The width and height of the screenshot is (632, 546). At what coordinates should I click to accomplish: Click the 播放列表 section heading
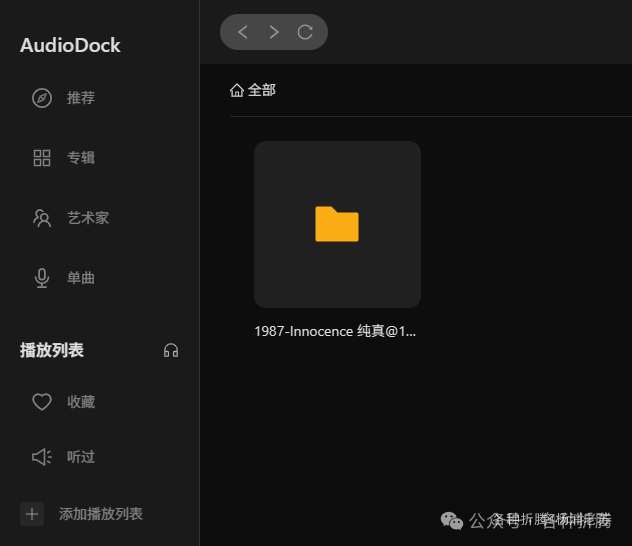coord(52,350)
